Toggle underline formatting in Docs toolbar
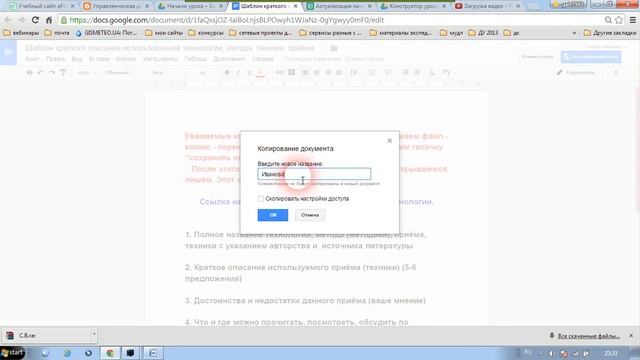 pos(249,73)
